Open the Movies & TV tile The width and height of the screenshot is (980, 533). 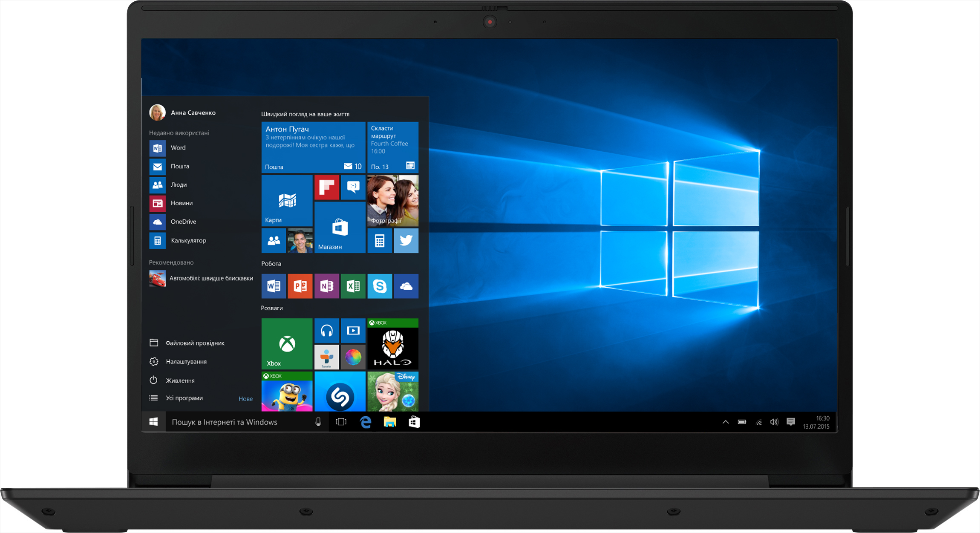(x=353, y=331)
